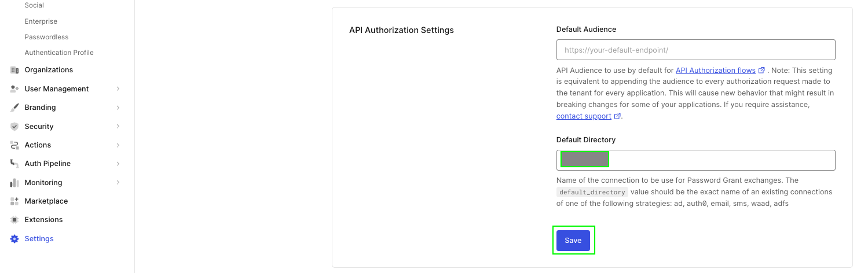Expand the Auth Pipeline section chevron
The width and height of the screenshot is (868, 273).
118,164
